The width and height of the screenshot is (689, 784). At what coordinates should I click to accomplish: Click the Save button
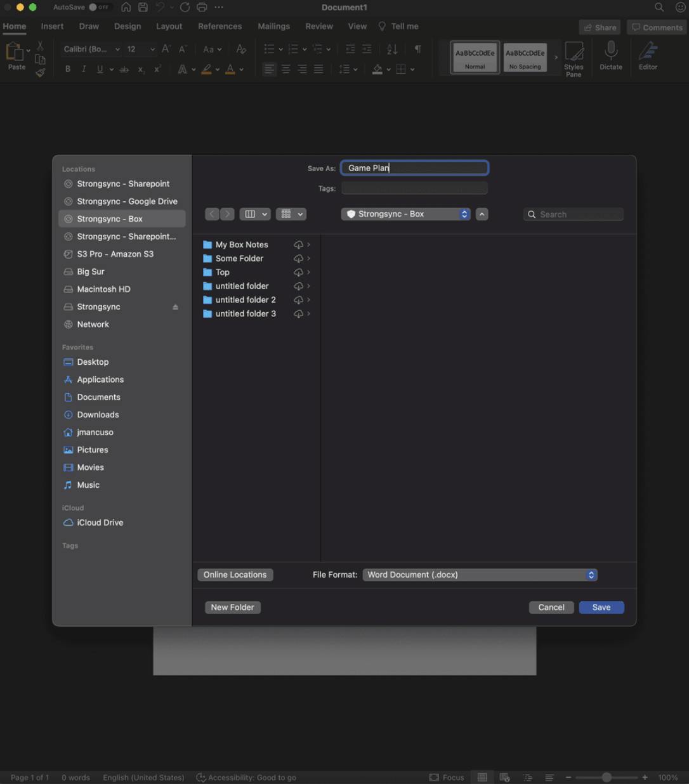(601, 607)
